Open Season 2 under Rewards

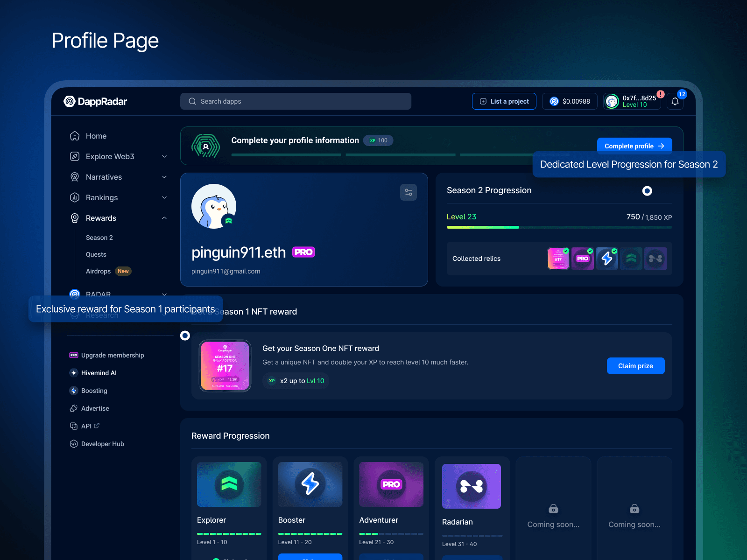pyautogui.click(x=99, y=238)
